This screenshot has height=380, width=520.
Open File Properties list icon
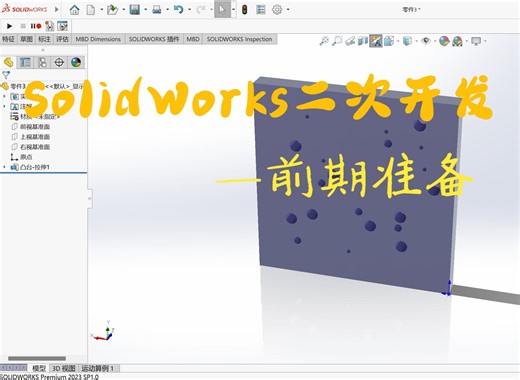point(261,10)
